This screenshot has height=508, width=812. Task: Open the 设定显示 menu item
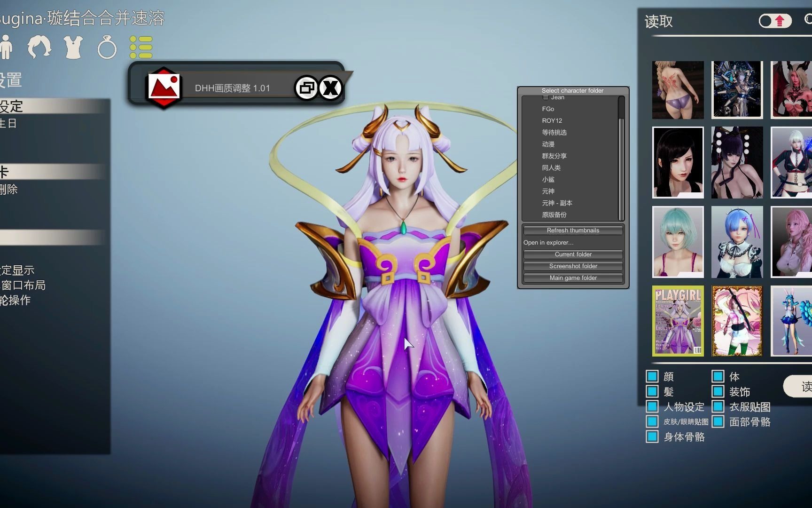pyautogui.click(x=17, y=270)
